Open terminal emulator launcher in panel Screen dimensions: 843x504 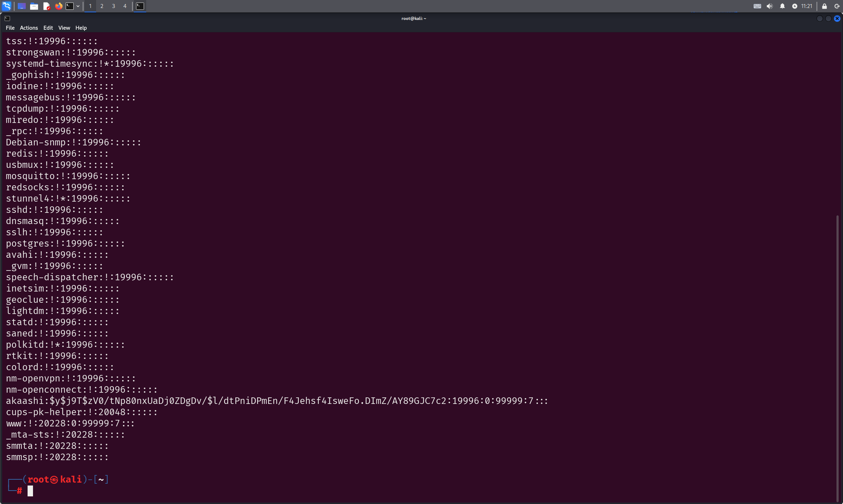[x=70, y=6]
